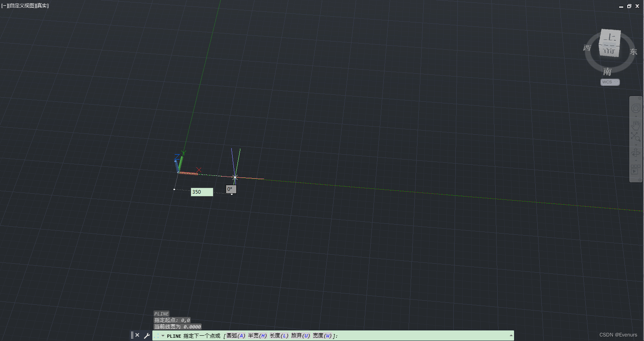Viewport: 644px width, 341px height.
Task: Open command line customize wrench
Action: 147,336
